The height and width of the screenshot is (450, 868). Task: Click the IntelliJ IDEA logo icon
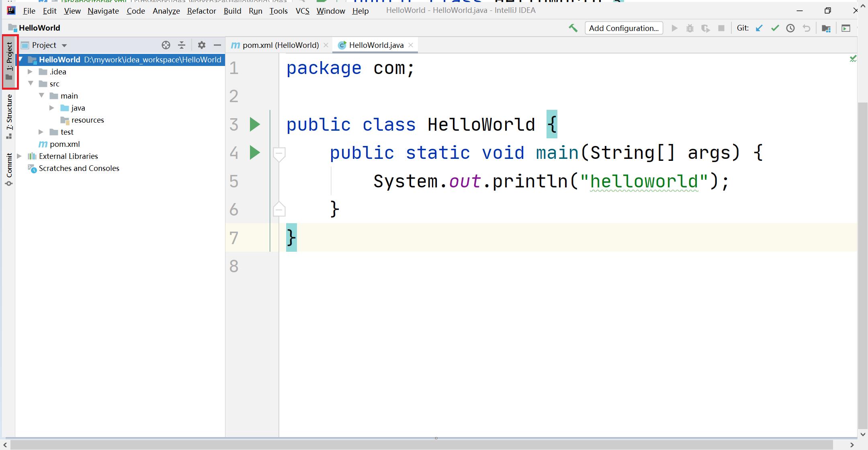click(x=11, y=10)
